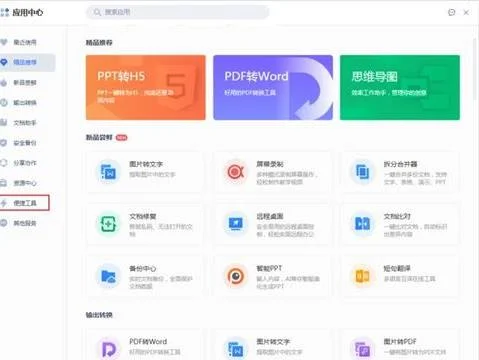The height and width of the screenshot is (360, 479).
Task: Go to 输出转换 in the sidebar
Action: coord(25,103)
